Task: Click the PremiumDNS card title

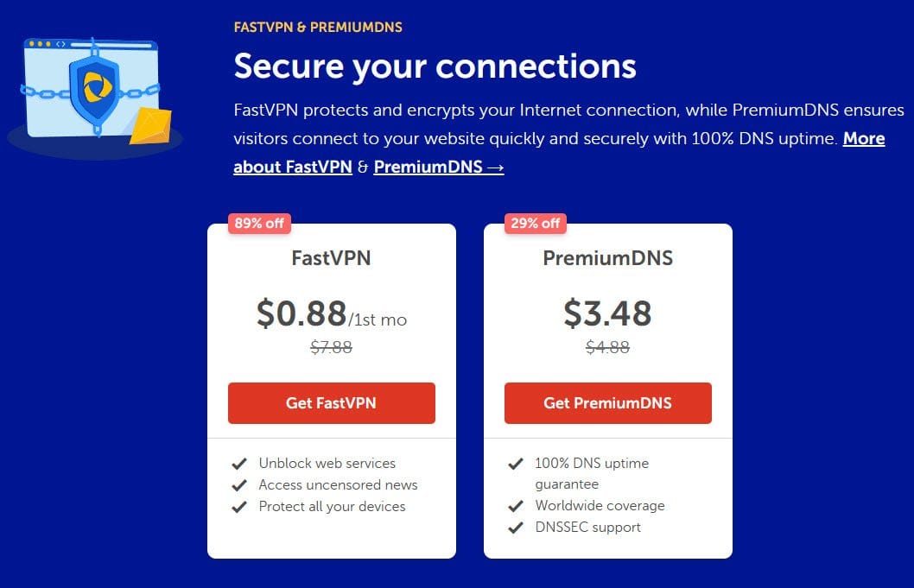Action: click(607, 258)
